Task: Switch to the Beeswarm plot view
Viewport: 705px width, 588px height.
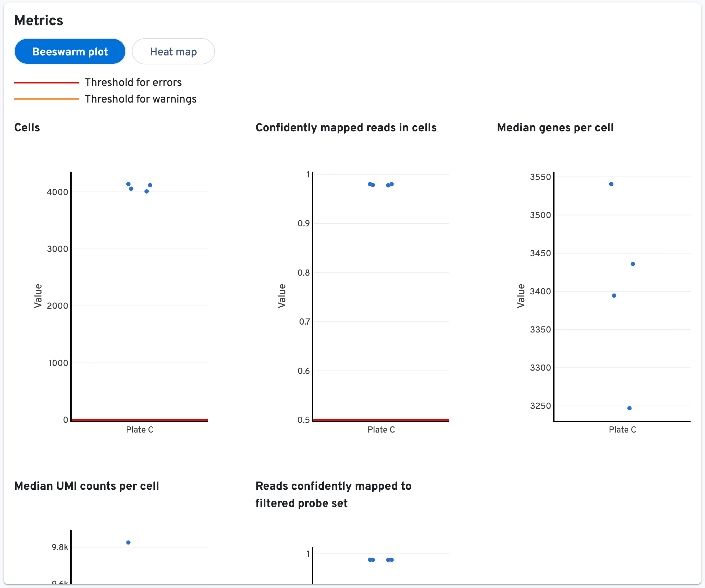Action: pyautogui.click(x=70, y=51)
